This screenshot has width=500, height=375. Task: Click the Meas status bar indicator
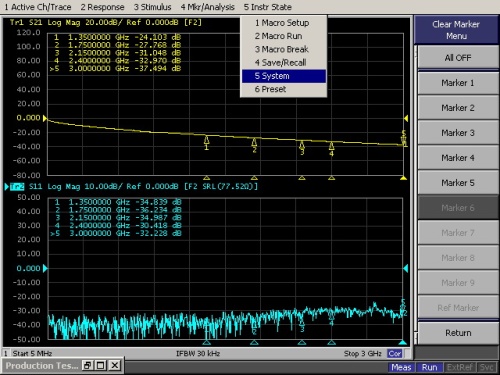tap(401, 367)
